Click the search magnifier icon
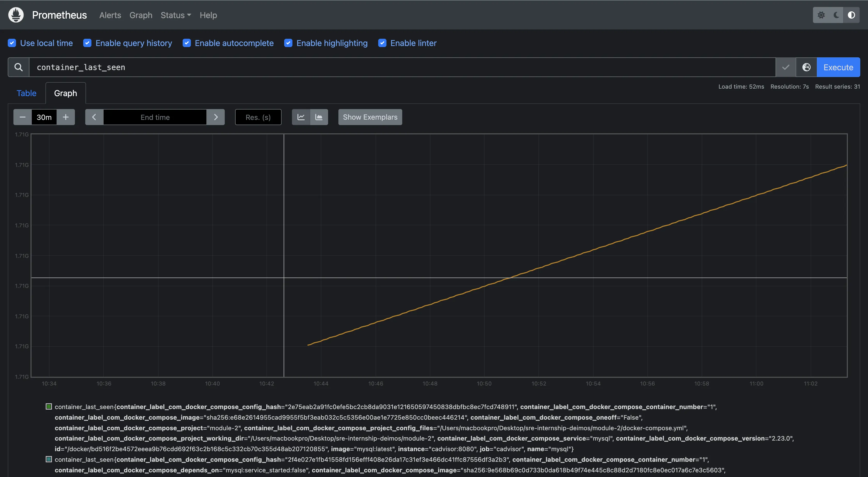868x477 pixels. tap(19, 67)
